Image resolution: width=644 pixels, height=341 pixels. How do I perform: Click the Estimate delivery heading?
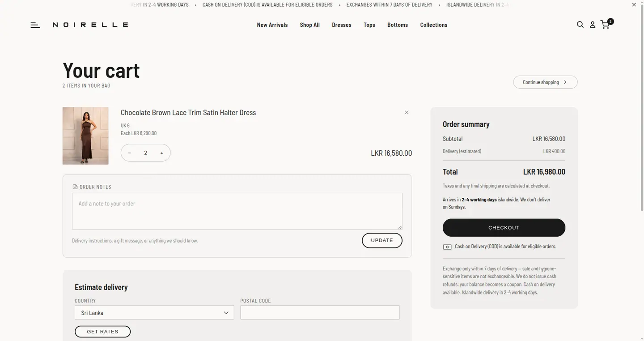point(101,287)
